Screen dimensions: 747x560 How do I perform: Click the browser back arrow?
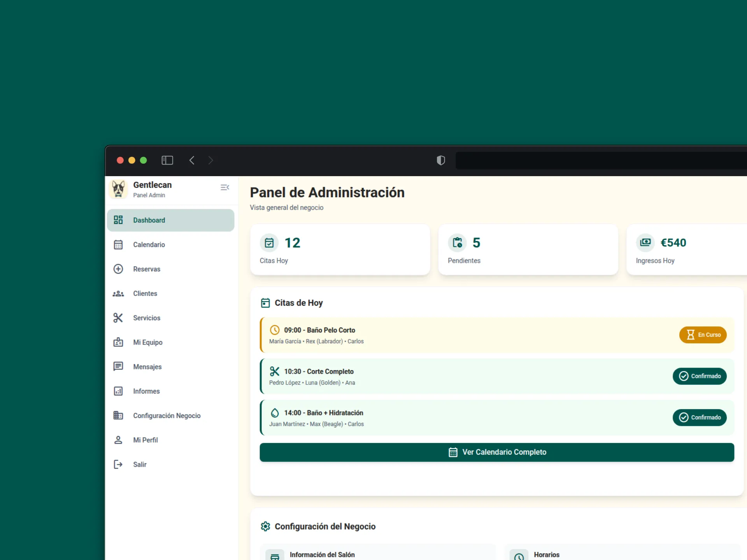tap(192, 160)
